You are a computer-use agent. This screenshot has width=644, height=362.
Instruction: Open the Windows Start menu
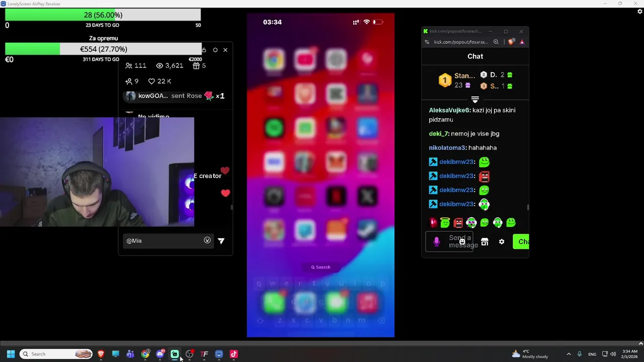pos(11,354)
